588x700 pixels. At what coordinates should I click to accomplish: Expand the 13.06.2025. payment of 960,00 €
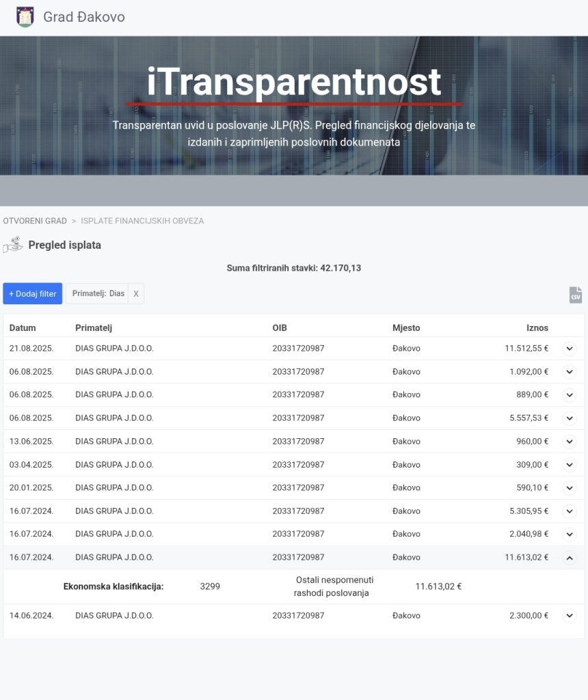pos(570,442)
